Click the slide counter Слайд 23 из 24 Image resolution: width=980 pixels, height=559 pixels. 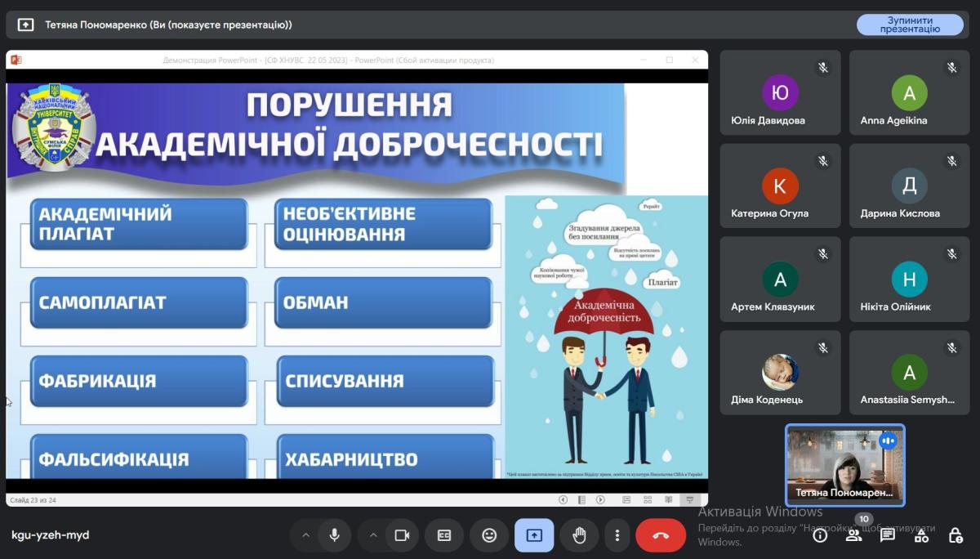[x=33, y=500]
